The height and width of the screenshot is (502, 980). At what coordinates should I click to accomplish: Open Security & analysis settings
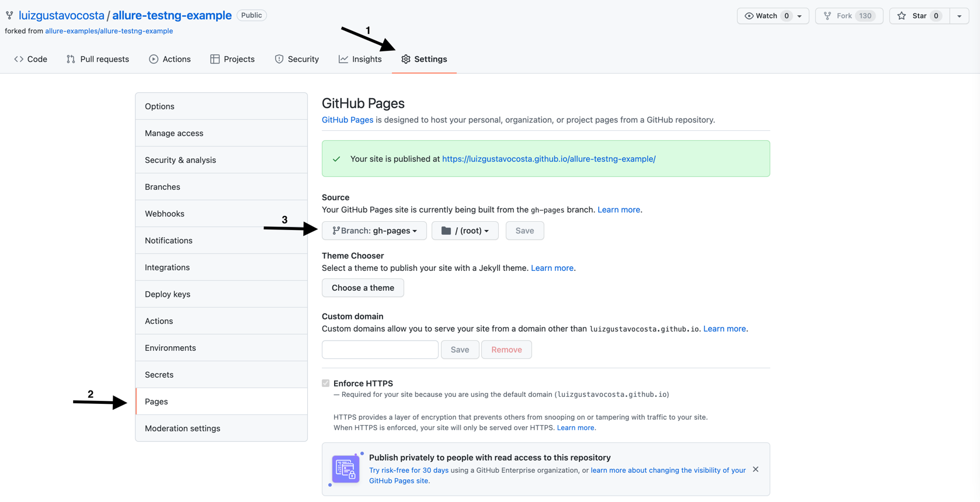click(x=221, y=160)
